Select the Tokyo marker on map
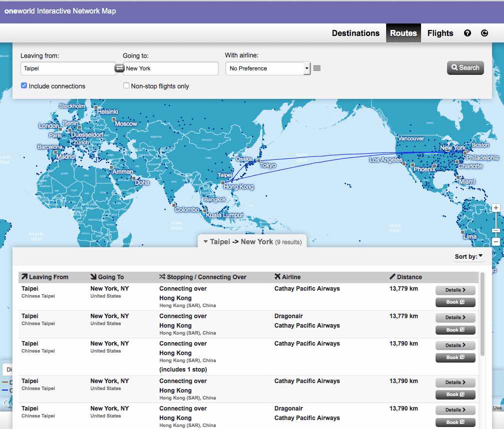 [x=259, y=161]
